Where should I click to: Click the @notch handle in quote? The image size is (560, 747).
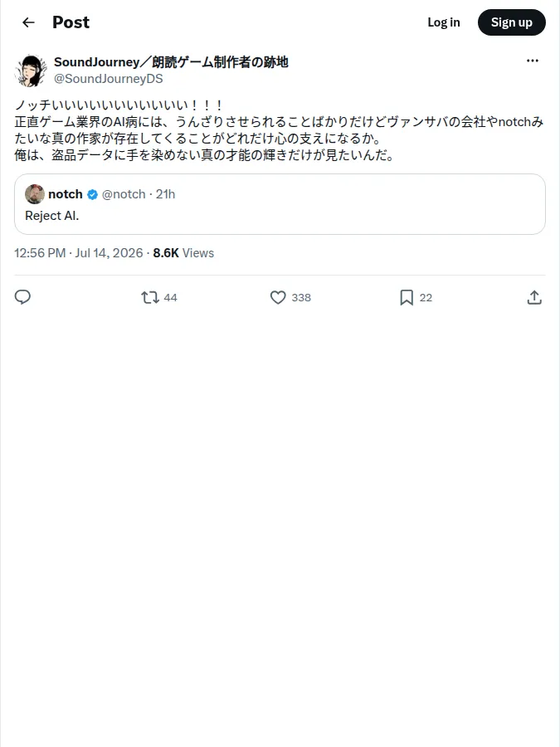[124, 194]
